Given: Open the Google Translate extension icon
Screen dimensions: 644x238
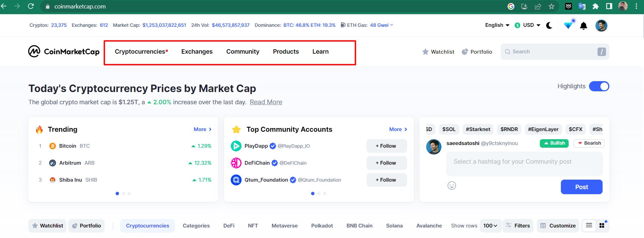Looking at the screenshot, I should (x=582, y=6).
